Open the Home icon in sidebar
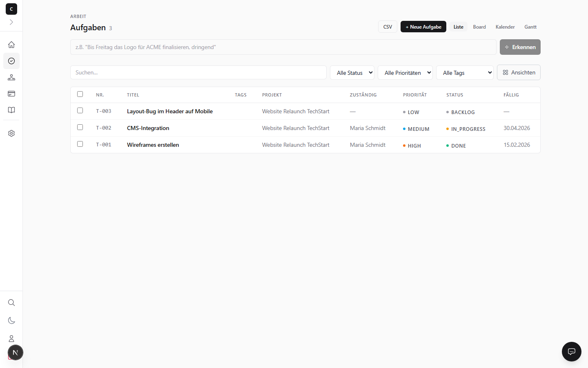The image size is (588, 368). (11, 45)
